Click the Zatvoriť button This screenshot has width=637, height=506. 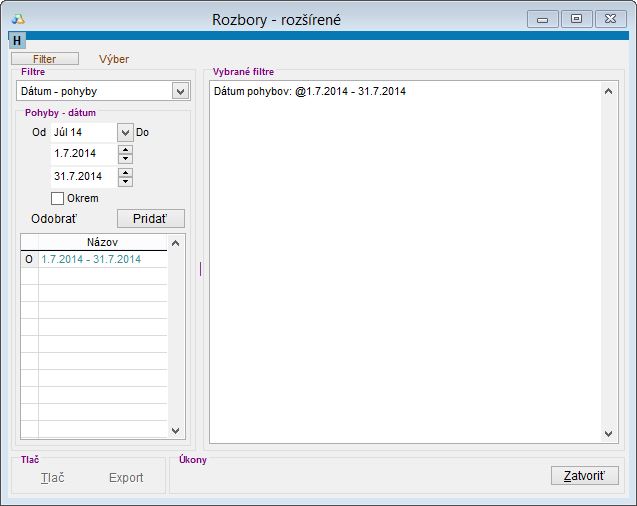[x=584, y=475]
